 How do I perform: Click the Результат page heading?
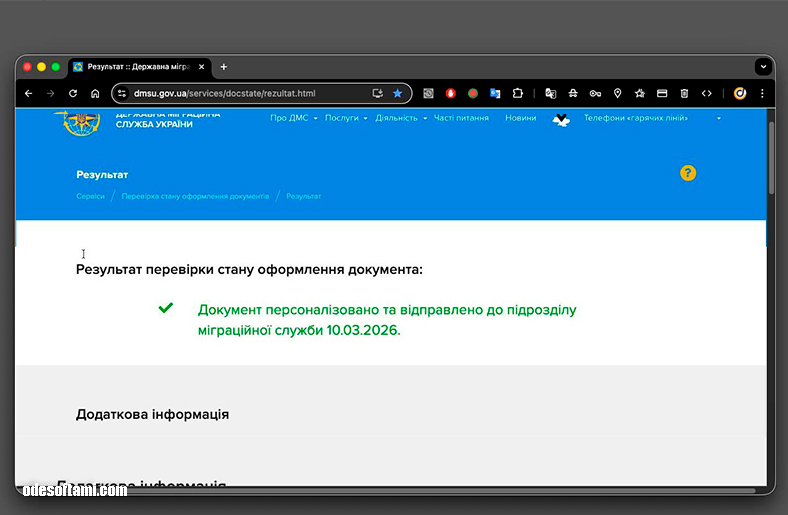[x=102, y=175]
